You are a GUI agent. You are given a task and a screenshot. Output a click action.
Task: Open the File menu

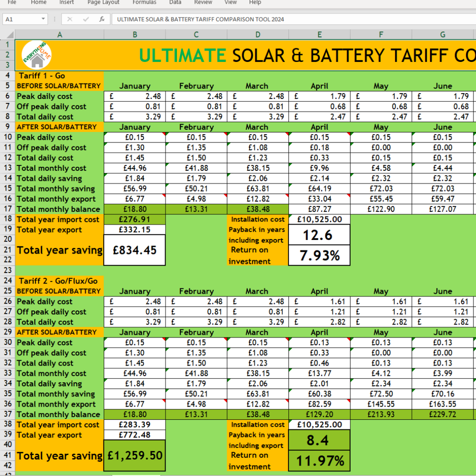pos(12,2)
